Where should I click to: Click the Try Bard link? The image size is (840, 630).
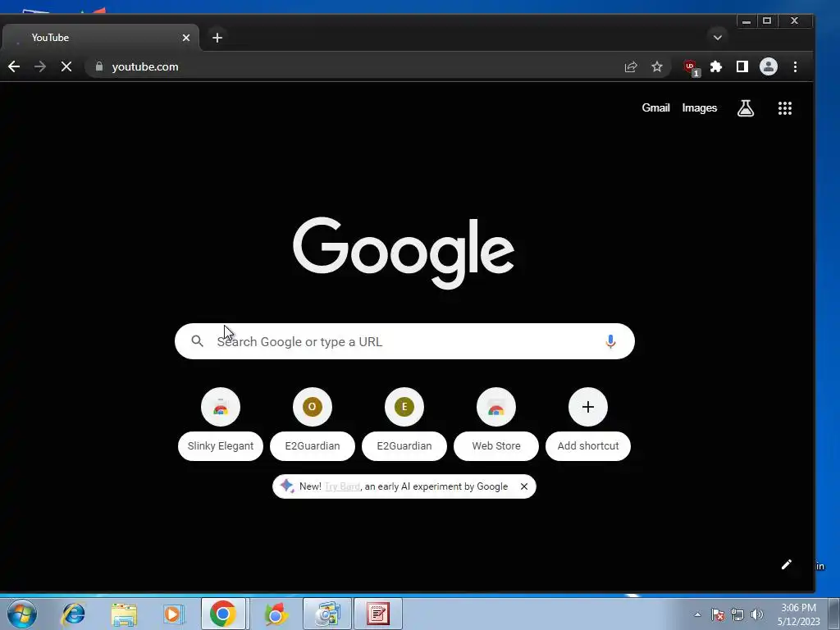pos(342,486)
